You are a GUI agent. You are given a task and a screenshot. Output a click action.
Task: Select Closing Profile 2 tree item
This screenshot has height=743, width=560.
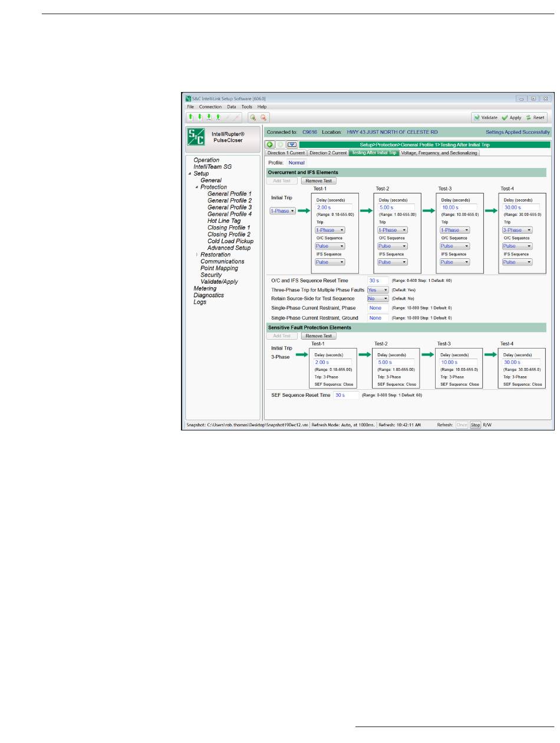(229, 235)
